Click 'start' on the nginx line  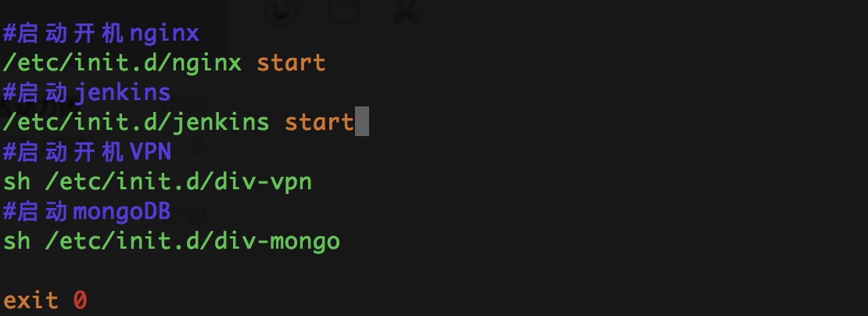tap(291, 63)
